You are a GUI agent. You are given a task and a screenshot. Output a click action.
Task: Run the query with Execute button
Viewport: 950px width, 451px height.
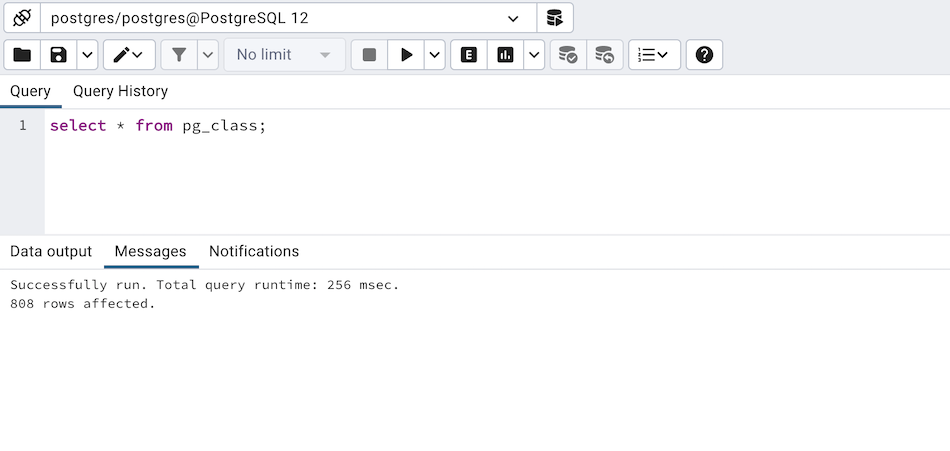(406, 55)
